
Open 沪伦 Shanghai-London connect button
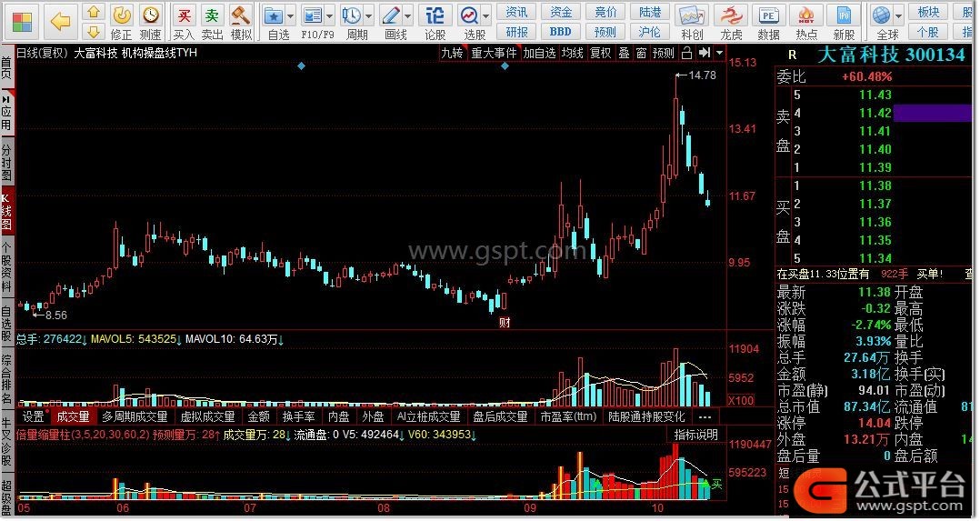click(x=650, y=31)
